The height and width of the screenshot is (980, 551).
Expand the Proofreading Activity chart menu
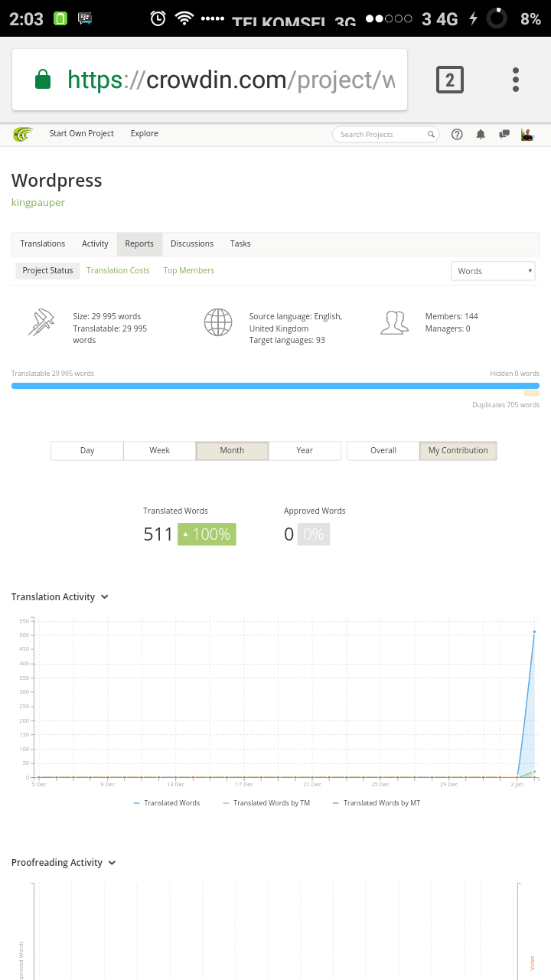tap(112, 863)
